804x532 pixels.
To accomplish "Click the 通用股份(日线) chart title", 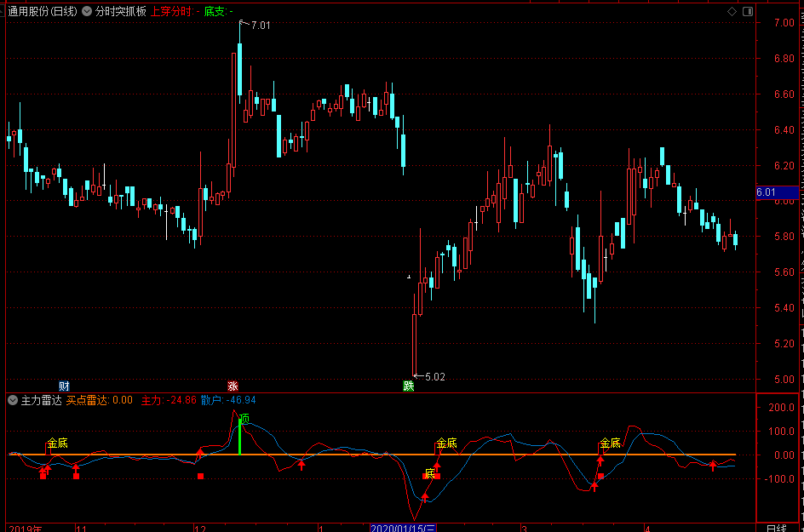I will pyautogui.click(x=43, y=11).
